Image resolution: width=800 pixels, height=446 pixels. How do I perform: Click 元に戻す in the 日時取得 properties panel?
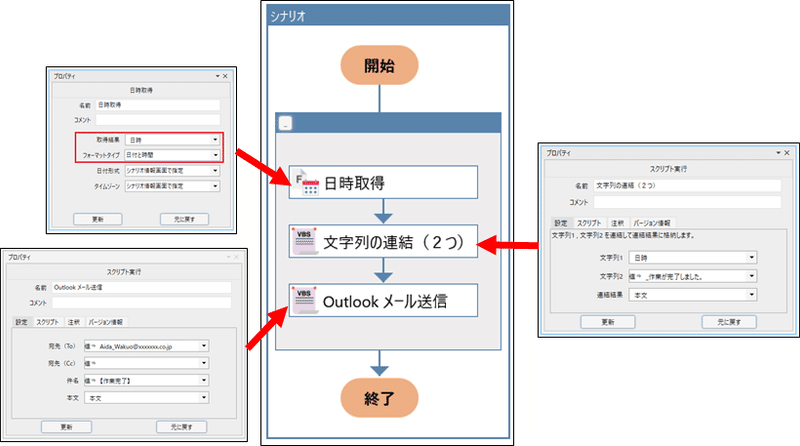pyautogui.click(x=184, y=219)
